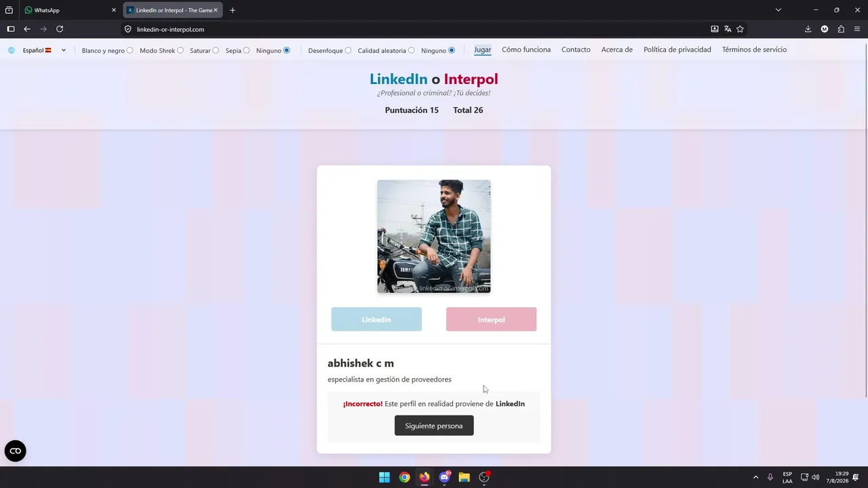868x488 pixels.
Task: Open the Windows Start menu
Action: click(384, 477)
